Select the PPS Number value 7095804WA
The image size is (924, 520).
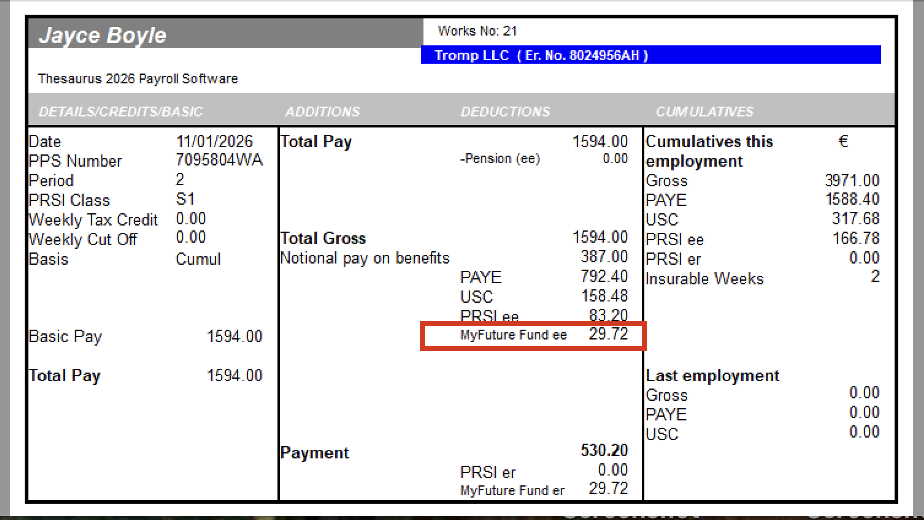[219, 161]
